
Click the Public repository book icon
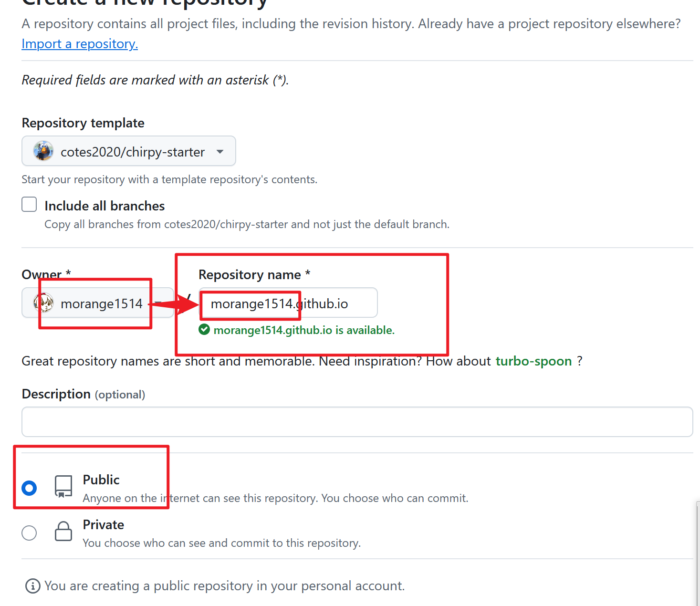click(x=63, y=487)
